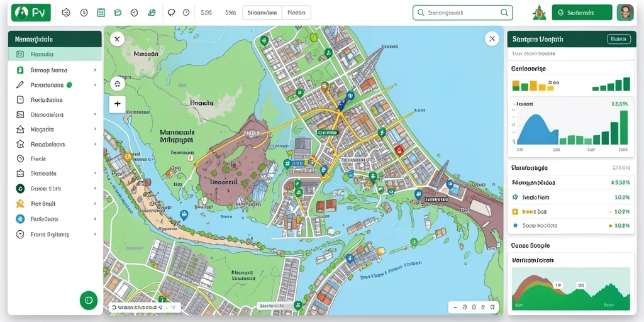This screenshot has width=644, height=322.
Task: Select the blue dot legend row
Action: point(571,226)
